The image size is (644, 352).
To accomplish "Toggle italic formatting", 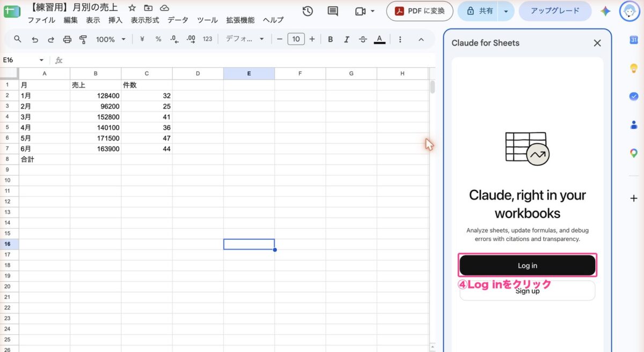I will [x=347, y=39].
